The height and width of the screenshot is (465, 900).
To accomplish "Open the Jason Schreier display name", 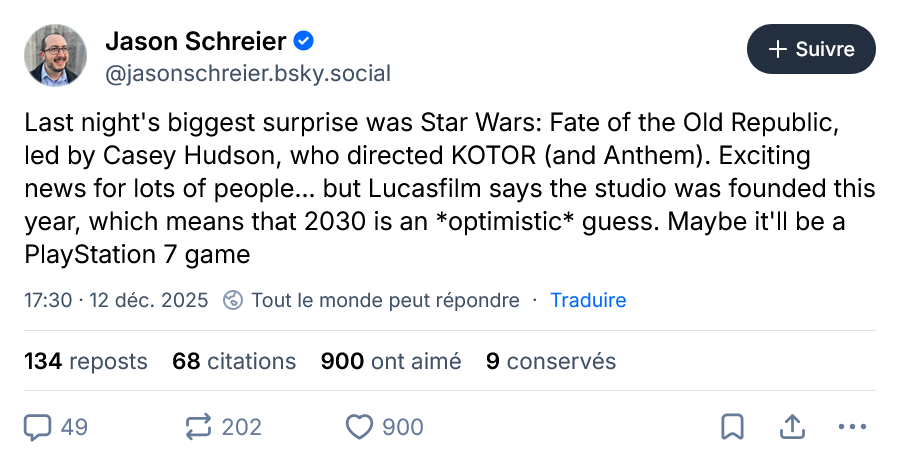I will (196, 42).
